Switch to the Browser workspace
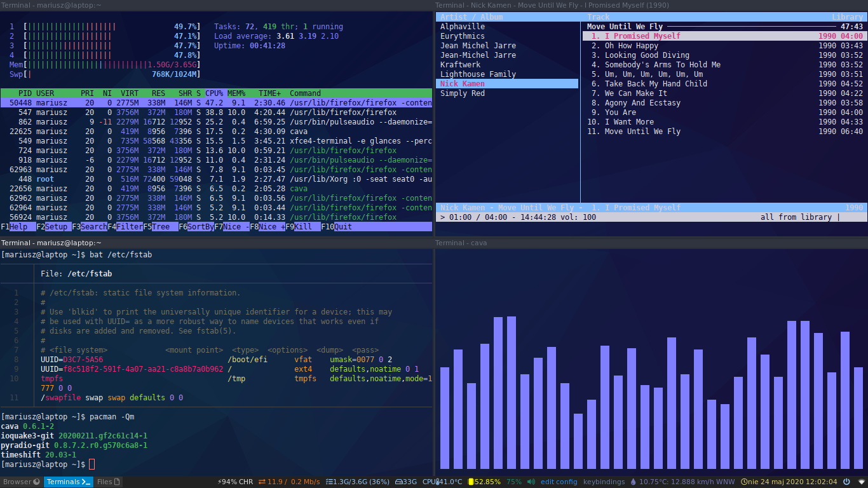 (x=22, y=482)
